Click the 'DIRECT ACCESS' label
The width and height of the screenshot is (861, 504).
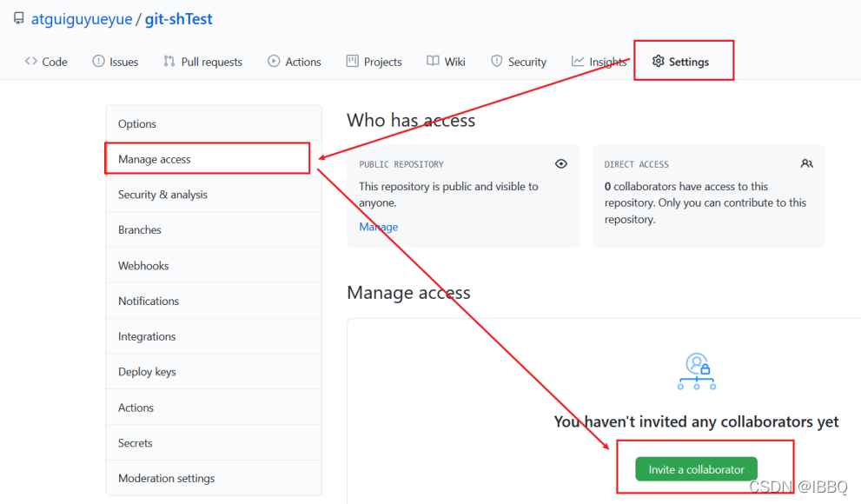[x=637, y=164]
